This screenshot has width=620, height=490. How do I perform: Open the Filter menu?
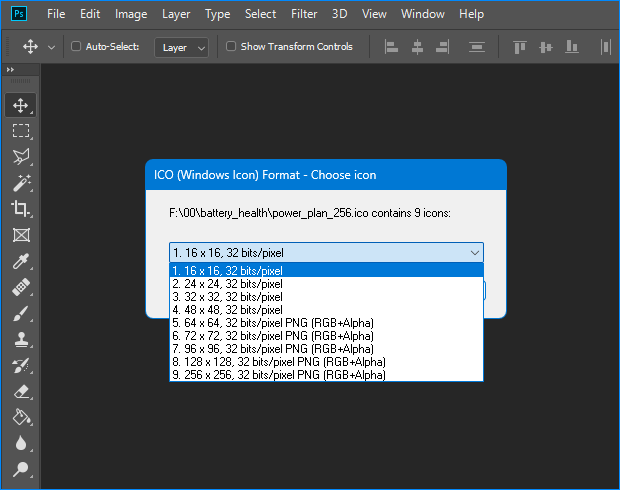(304, 14)
